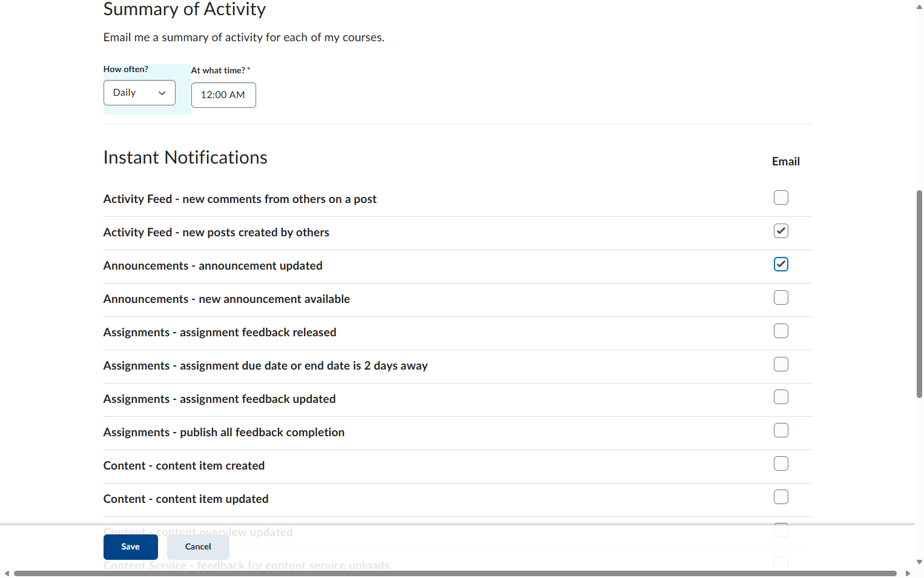Click 'Assignments - assignment feedback updated' label

(220, 399)
